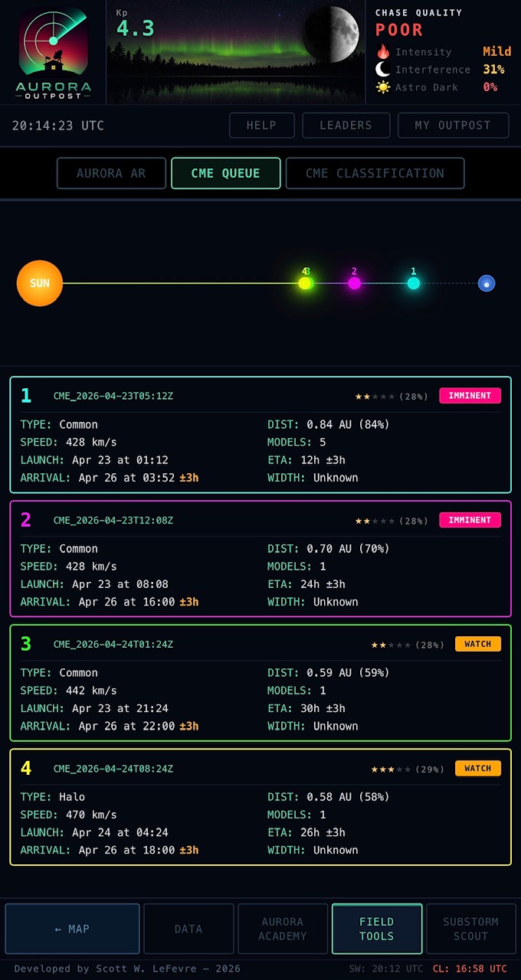This screenshot has width=521, height=980.
Task: Click star rating on CME card 3
Action: click(x=392, y=645)
